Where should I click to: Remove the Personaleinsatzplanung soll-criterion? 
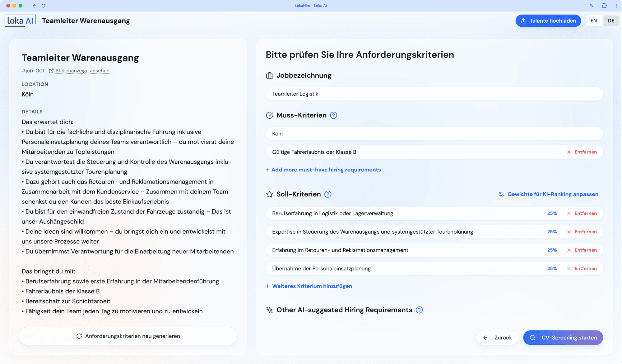585,268
